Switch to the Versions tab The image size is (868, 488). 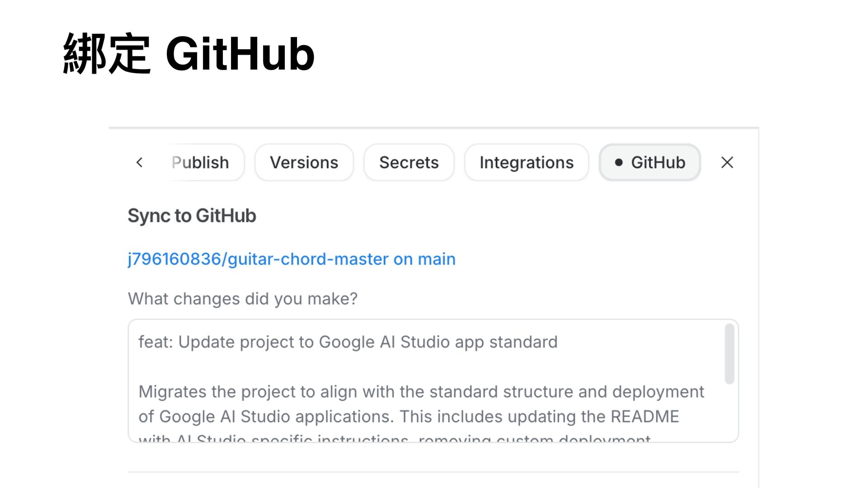pos(304,163)
